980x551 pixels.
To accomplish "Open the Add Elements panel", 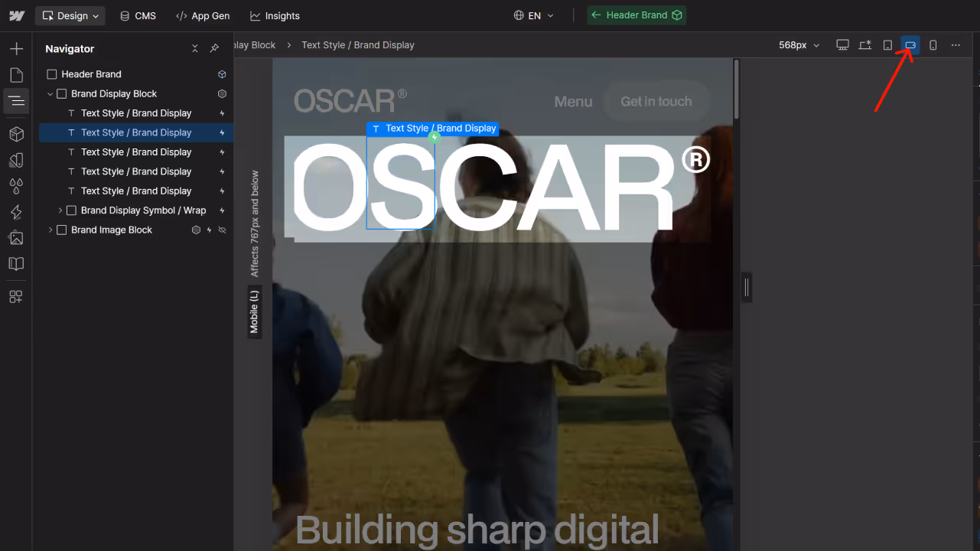I will click(x=15, y=47).
